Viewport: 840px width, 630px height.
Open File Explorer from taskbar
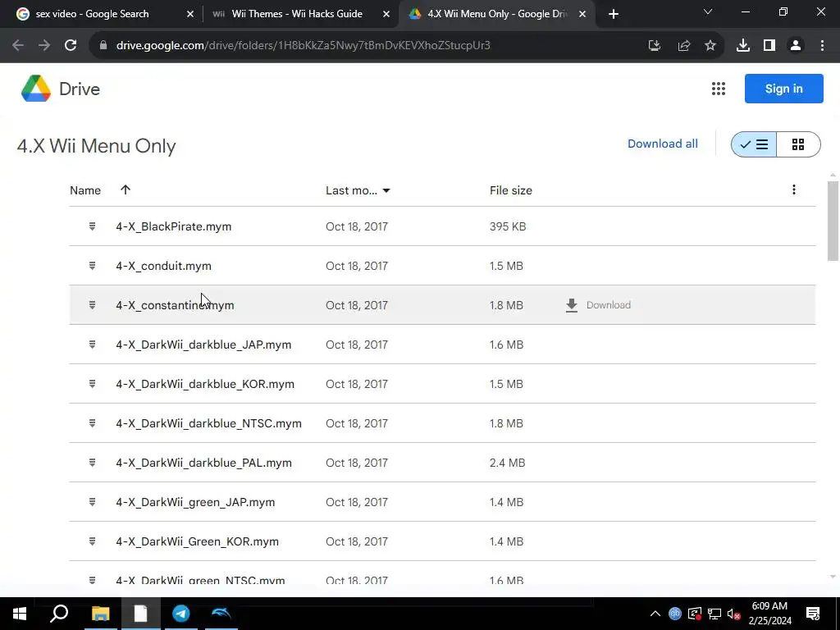pos(100,614)
